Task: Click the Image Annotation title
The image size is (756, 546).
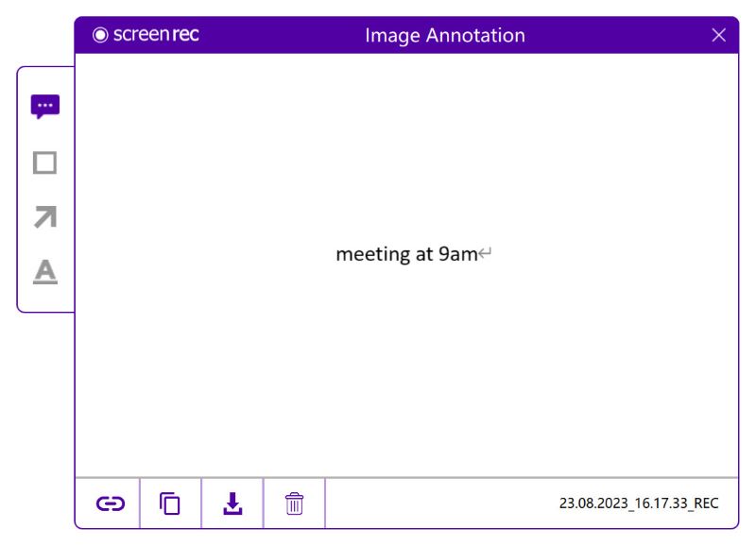Action: [445, 35]
